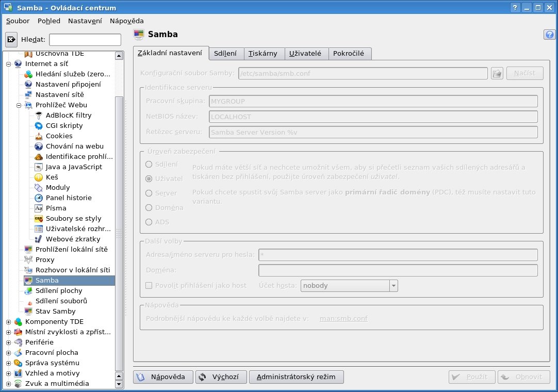The height and width of the screenshot is (392, 558).
Task: Open the Soubor menu
Action: click(x=18, y=21)
